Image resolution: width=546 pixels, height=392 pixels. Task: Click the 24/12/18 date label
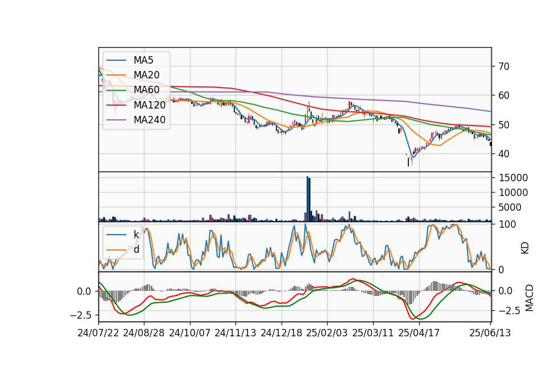pos(282,333)
